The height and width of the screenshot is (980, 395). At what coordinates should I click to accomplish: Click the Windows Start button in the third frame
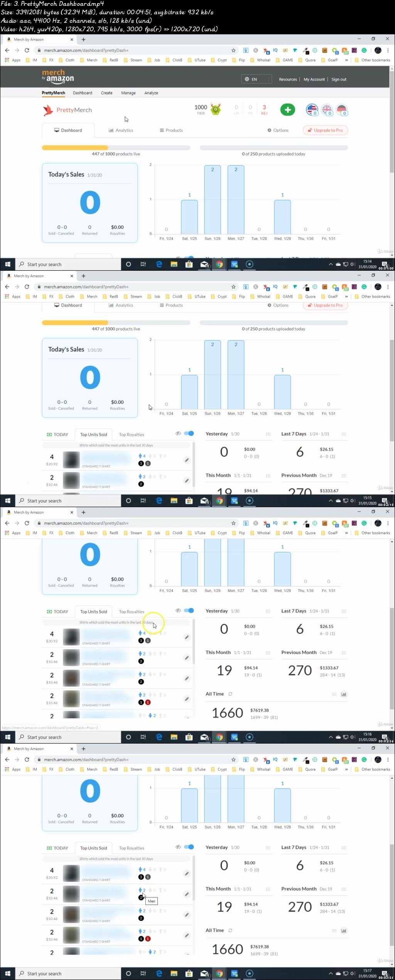[7, 737]
